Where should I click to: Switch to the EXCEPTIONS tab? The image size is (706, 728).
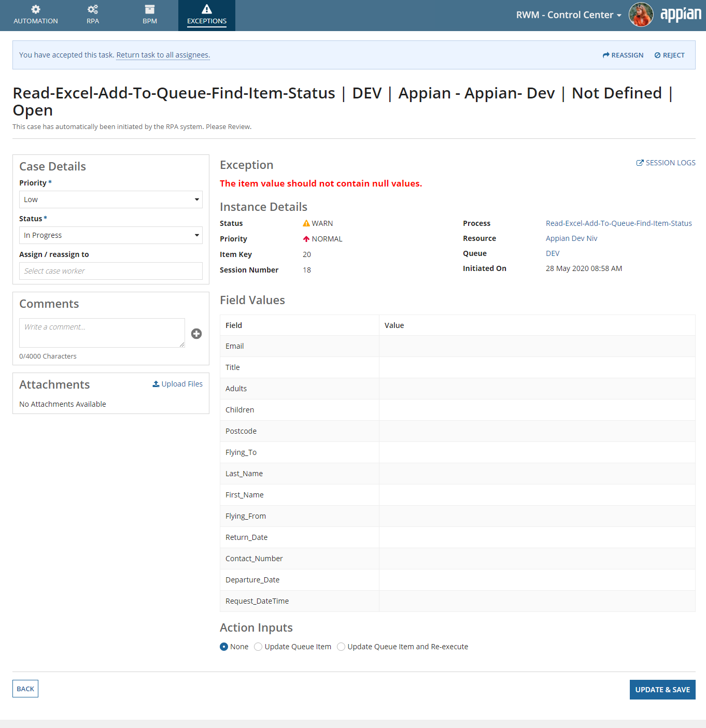tap(207, 16)
